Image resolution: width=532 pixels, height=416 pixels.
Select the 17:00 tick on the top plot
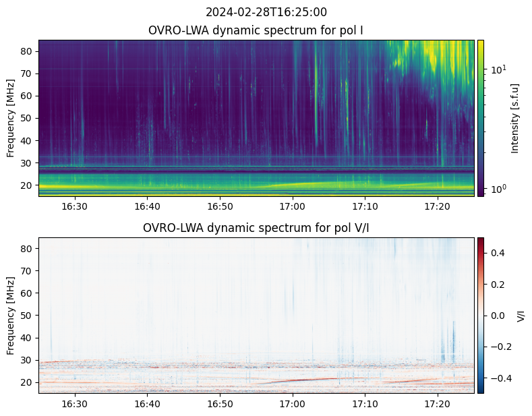(x=293, y=206)
